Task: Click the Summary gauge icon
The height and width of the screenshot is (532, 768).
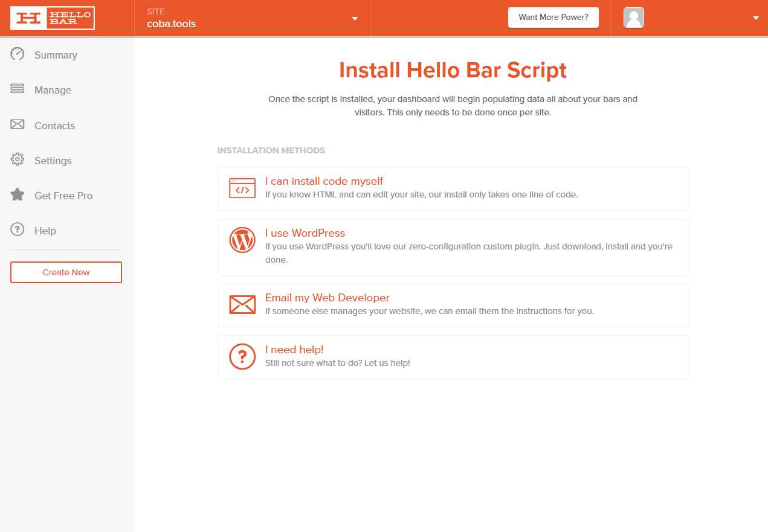Action: [18, 54]
